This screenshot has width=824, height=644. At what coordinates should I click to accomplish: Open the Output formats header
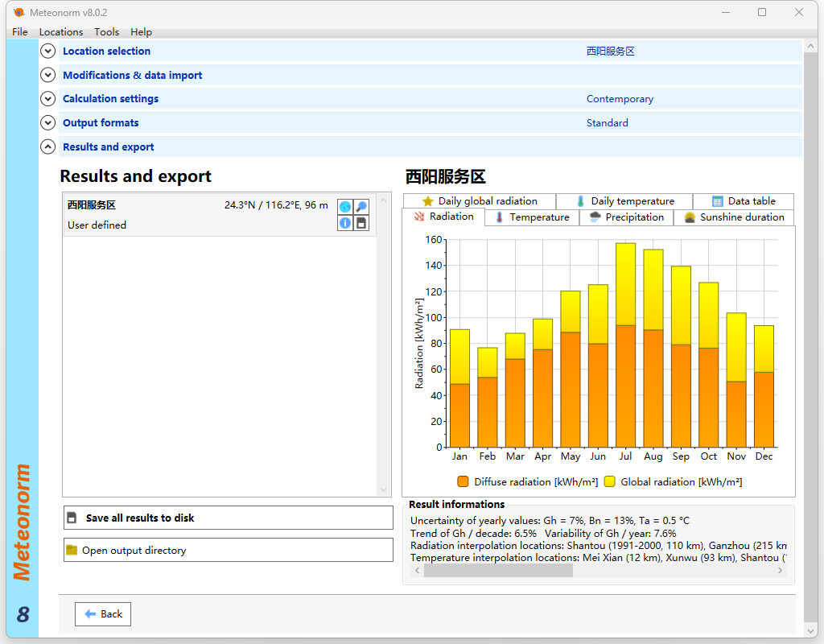[x=101, y=123]
